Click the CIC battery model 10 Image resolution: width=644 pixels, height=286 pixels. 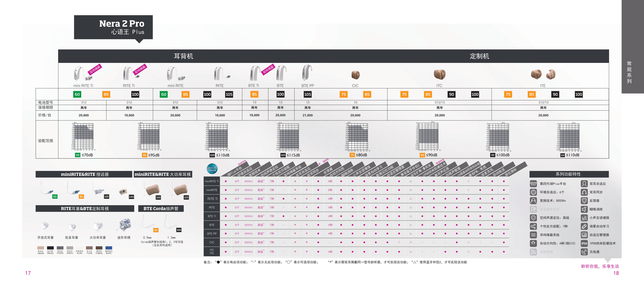point(355,102)
